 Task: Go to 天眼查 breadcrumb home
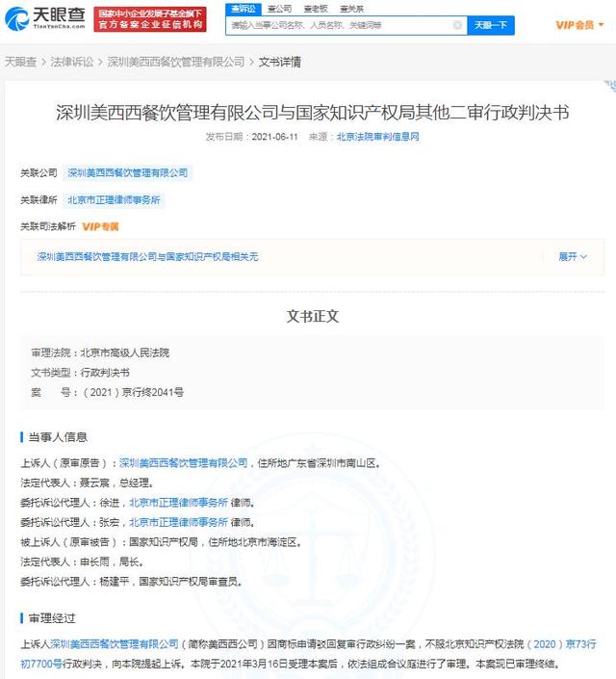click(20, 62)
